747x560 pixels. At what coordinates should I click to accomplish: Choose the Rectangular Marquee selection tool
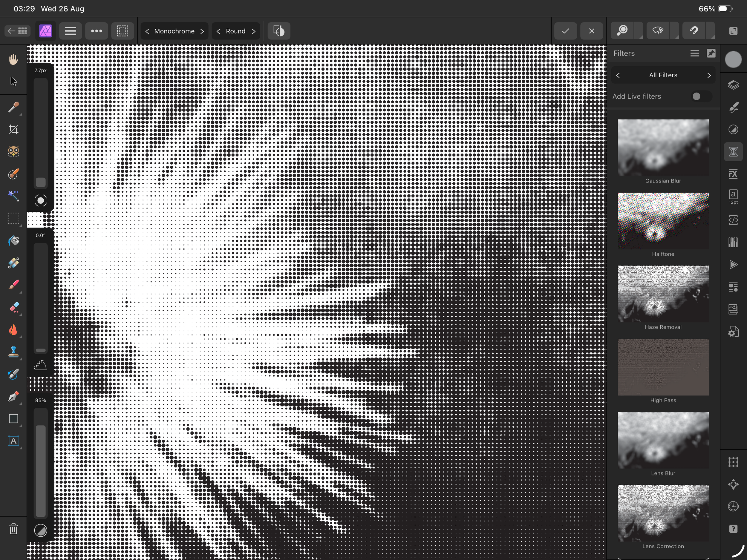pyautogui.click(x=13, y=218)
